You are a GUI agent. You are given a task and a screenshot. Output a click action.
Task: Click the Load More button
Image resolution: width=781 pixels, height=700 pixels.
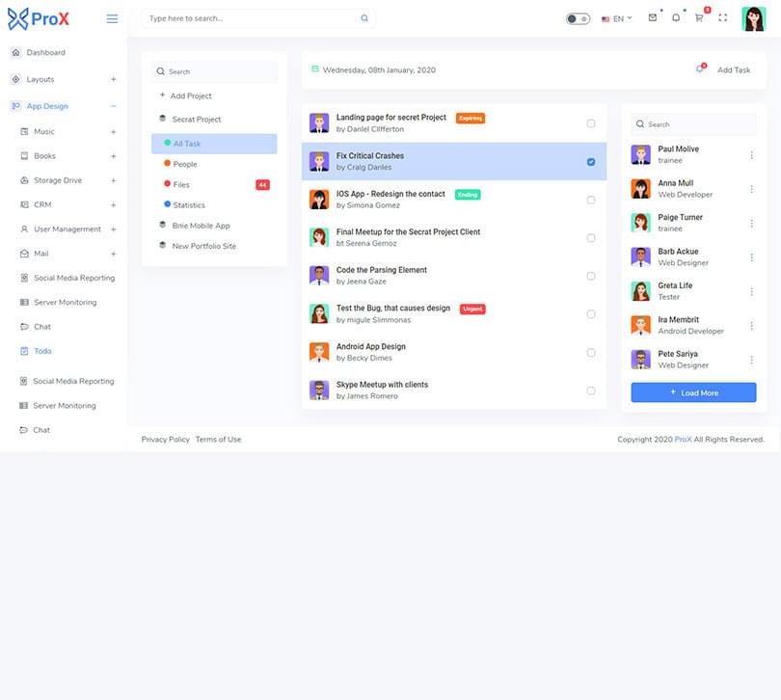click(x=693, y=392)
